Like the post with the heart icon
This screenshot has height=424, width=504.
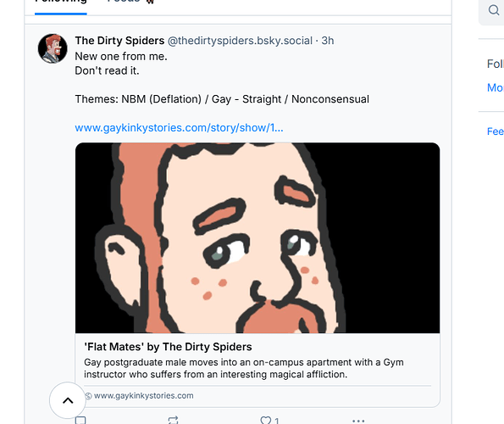pyautogui.click(x=266, y=420)
